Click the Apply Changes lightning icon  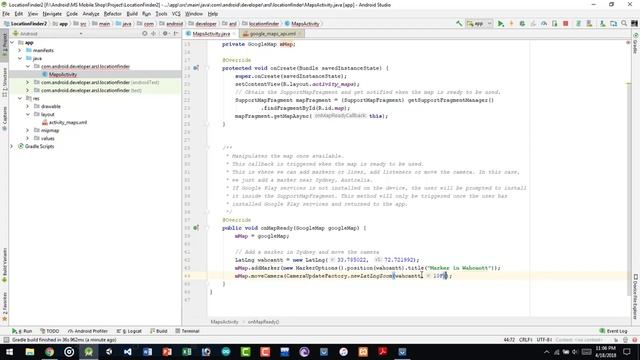click(x=511, y=24)
